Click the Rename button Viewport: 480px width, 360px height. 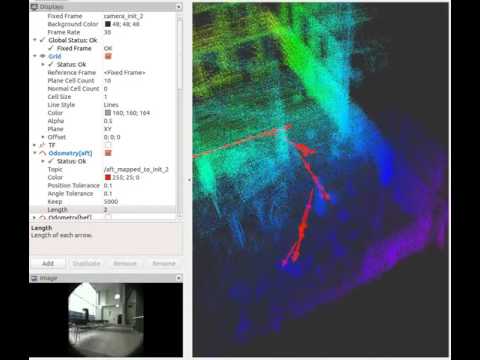point(164,263)
